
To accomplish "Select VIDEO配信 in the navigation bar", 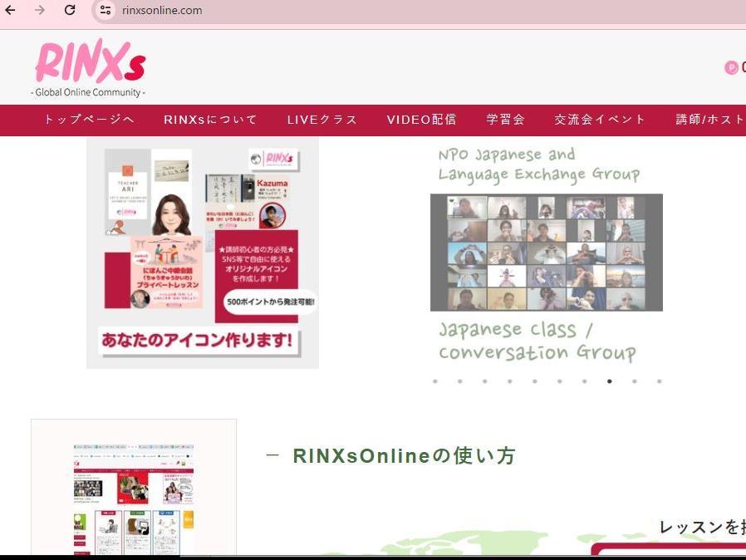I will coord(421,120).
